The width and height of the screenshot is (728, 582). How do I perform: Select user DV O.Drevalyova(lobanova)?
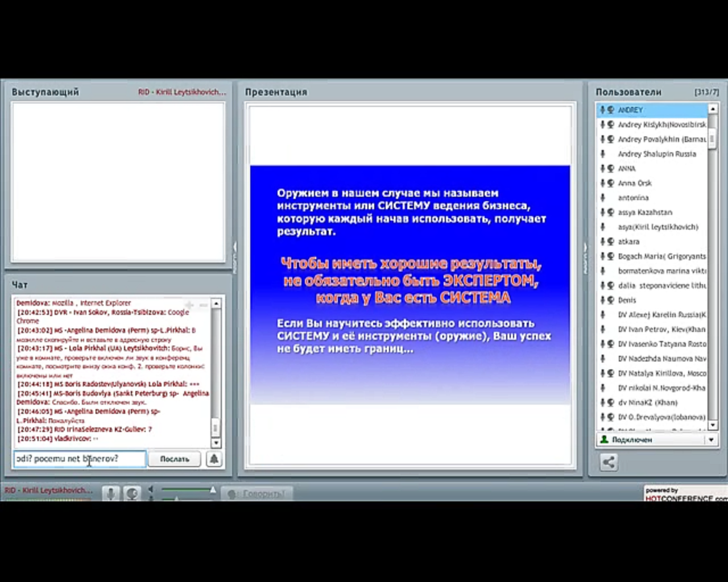[652, 417]
